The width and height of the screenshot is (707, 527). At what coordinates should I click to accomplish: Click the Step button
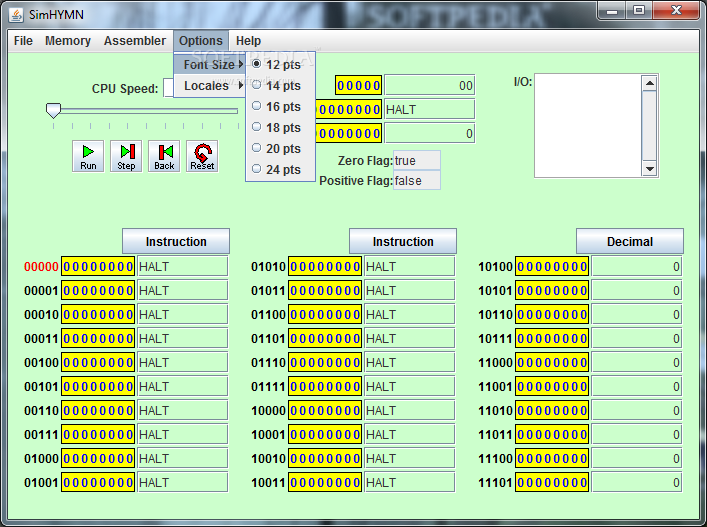126,156
